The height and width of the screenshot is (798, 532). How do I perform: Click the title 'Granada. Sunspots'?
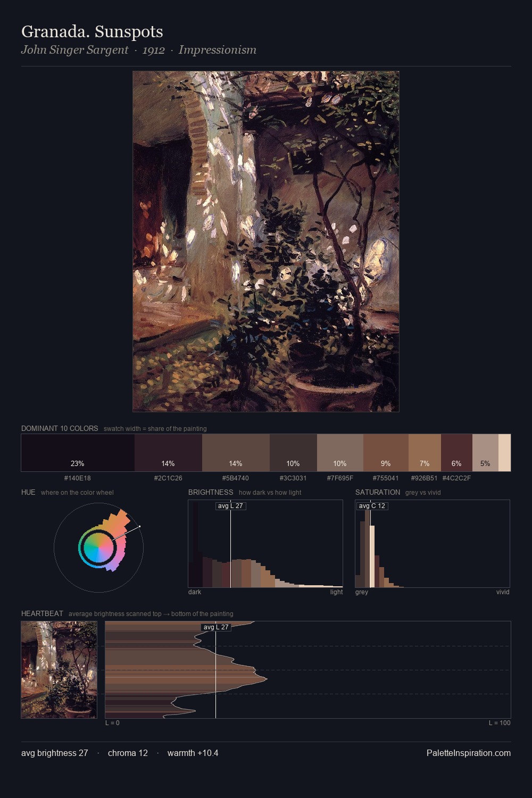click(92, 32)
